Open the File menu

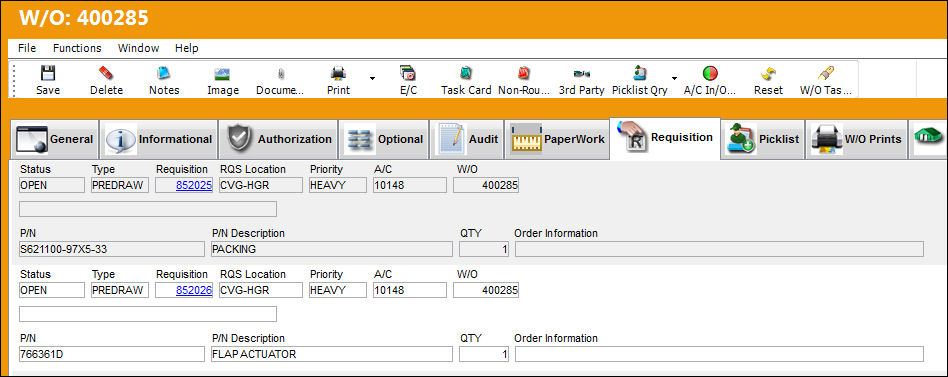coord(27,48)
